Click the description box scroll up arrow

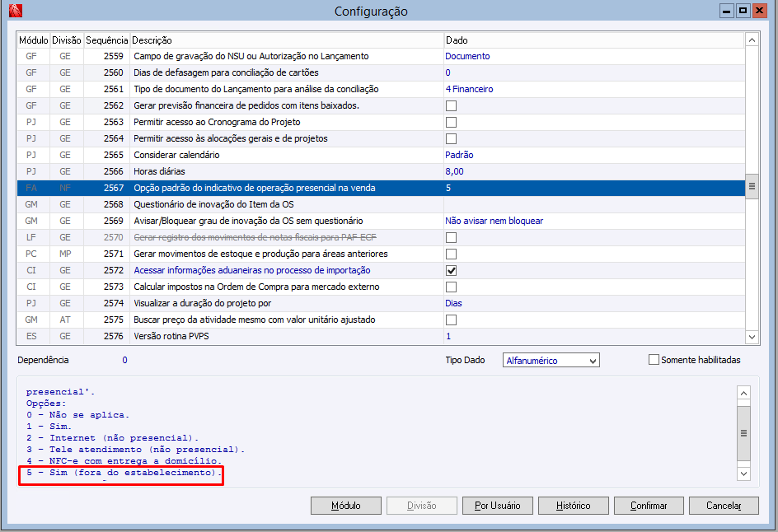pos(743,393)
